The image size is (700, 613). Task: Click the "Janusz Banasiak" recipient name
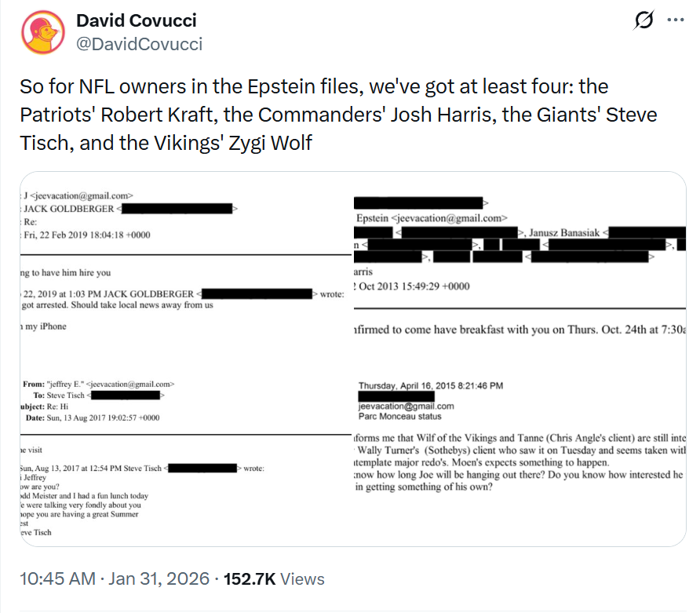click(x=564, y=232)
